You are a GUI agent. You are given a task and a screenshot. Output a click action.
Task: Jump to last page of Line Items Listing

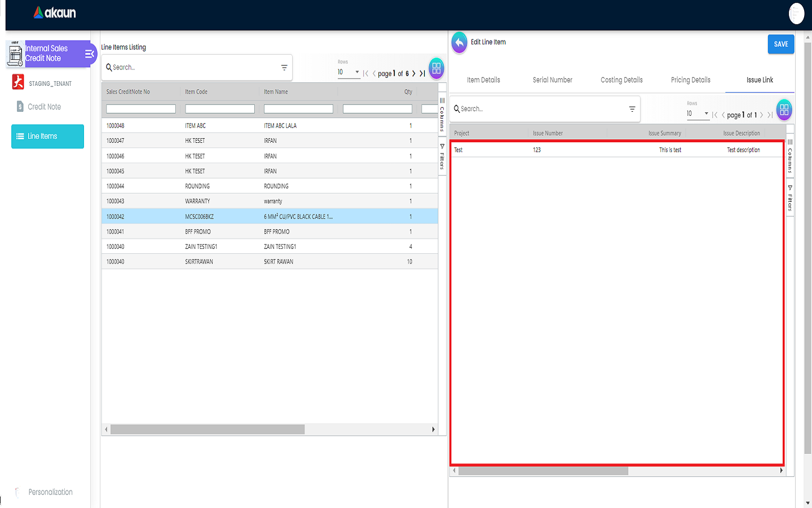coord(422,73)
